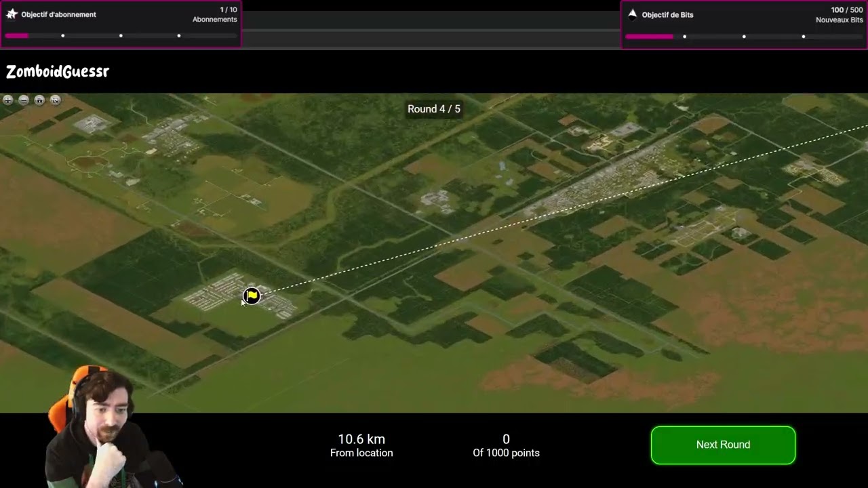Click the 10.6 km distance value

[361, 439]
